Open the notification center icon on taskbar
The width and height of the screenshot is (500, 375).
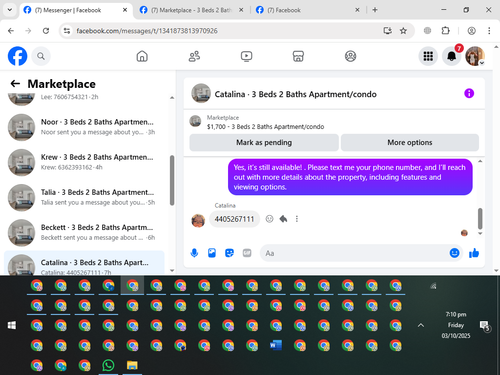tap(484, 326)
